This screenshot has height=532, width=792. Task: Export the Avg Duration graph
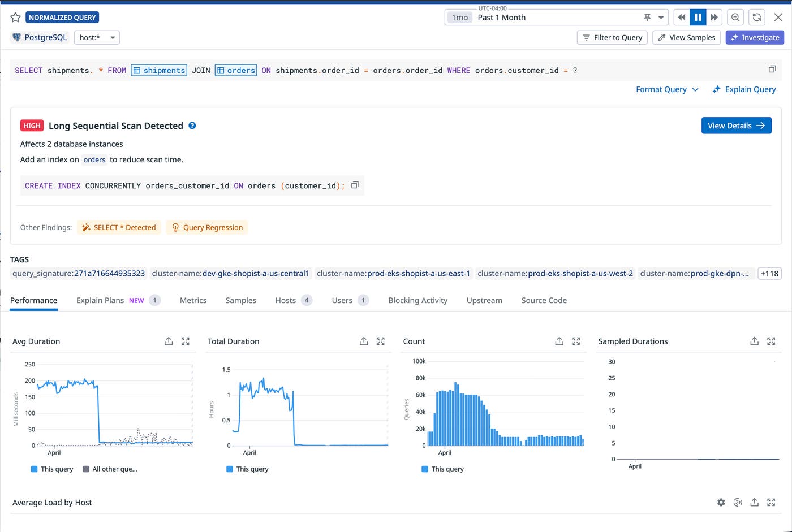(169, 341)
